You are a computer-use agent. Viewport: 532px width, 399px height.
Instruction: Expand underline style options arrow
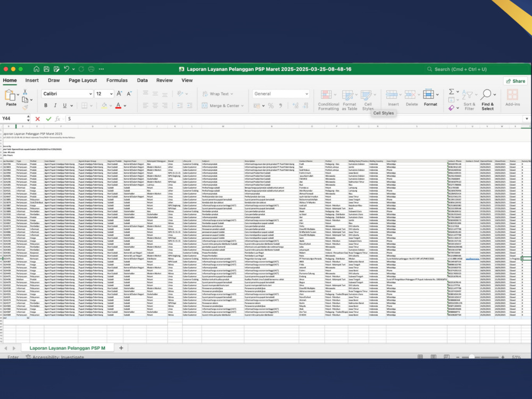pyautogui.click(x=72, y=106)
